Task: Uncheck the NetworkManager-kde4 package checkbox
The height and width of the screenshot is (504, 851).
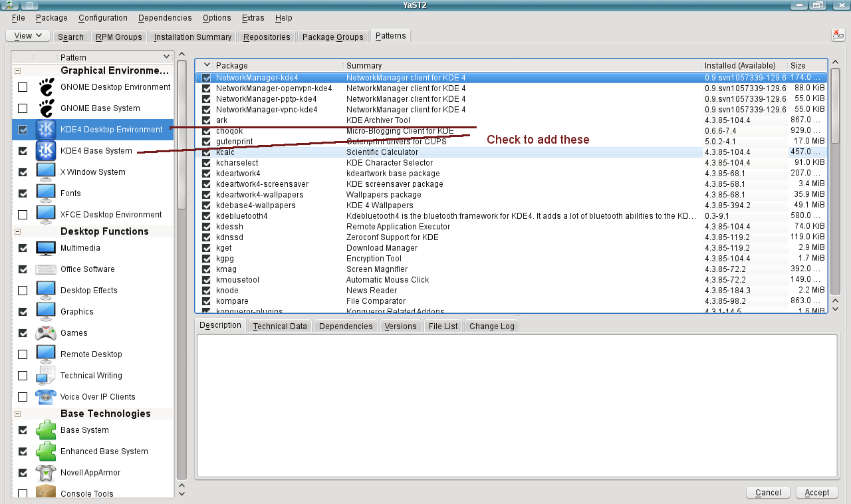Action: point(207,78)
